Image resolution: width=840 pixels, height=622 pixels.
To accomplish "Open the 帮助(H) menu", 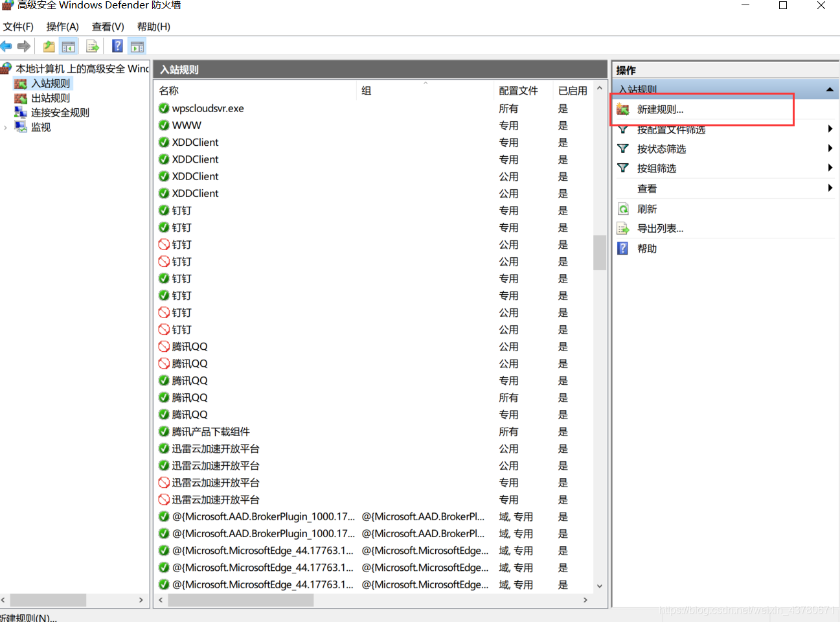I will (x=153, y=27).
